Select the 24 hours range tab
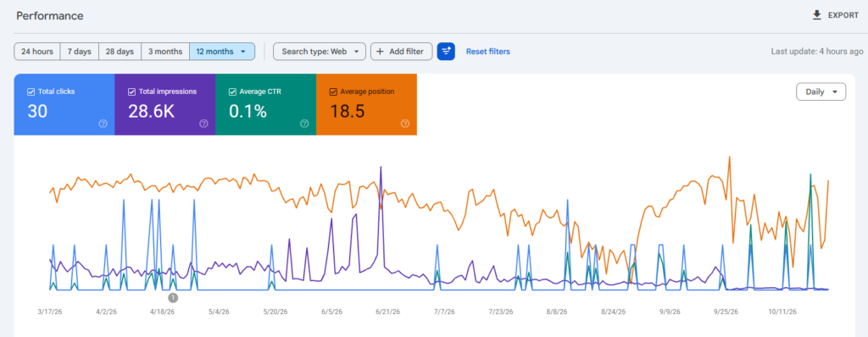 pos(37,52)
